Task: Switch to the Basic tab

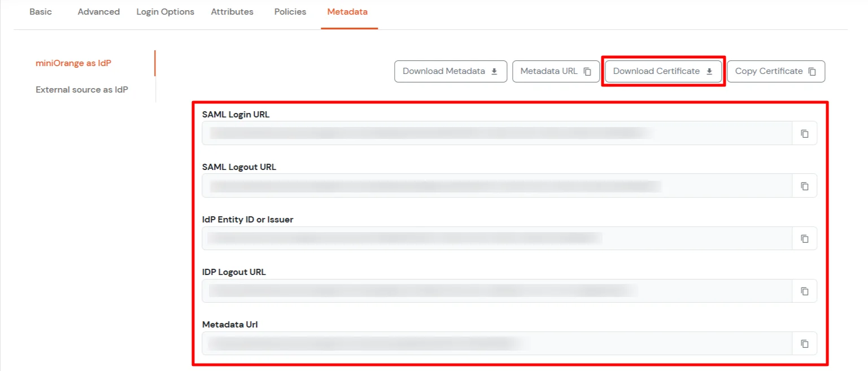Action: coord(41,11)
